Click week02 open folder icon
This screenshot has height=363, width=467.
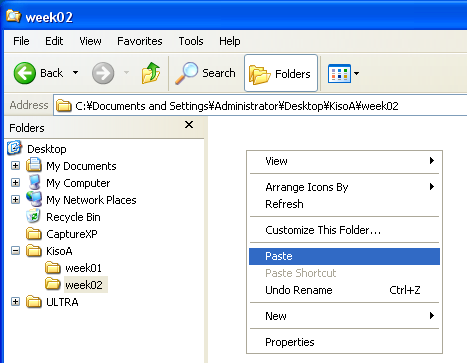53,284
